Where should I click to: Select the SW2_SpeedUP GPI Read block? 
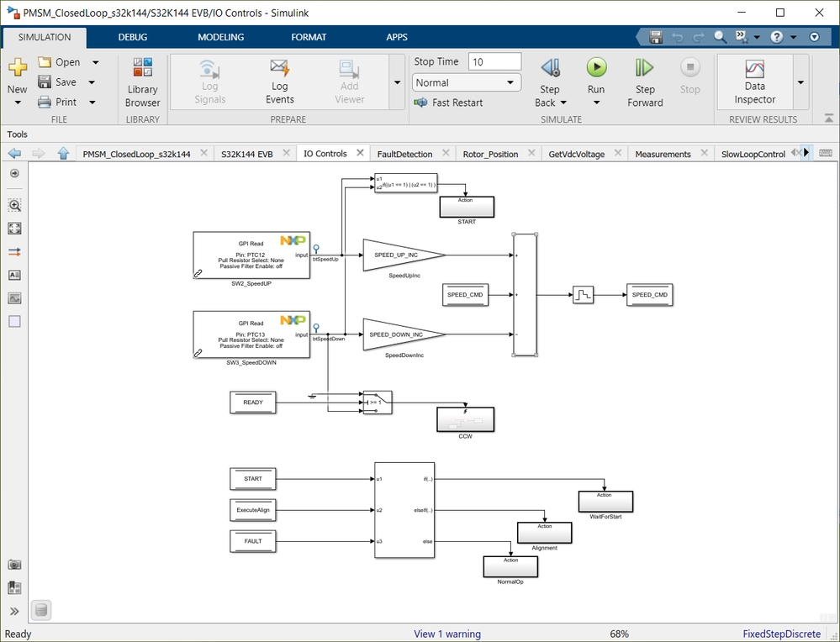[x=251, y=255]
